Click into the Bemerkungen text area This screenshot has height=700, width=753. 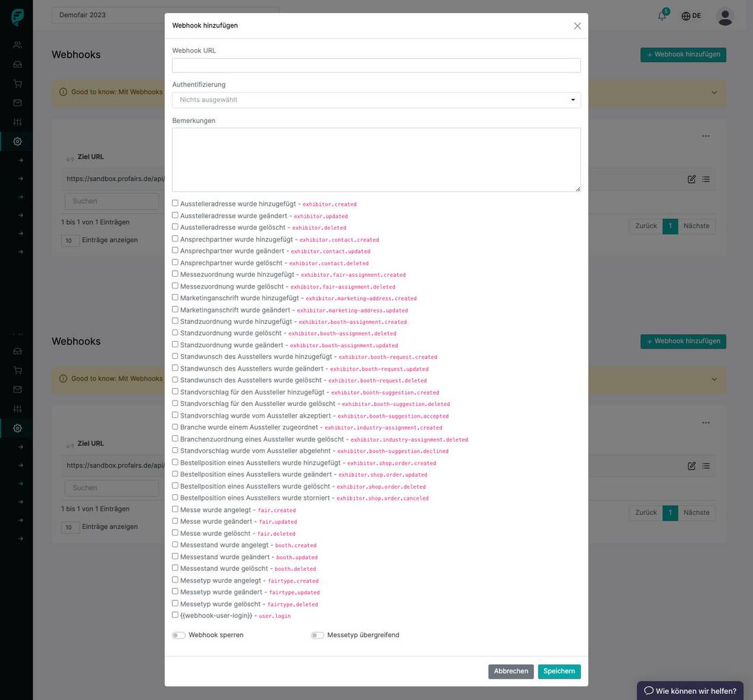point(376,159)
